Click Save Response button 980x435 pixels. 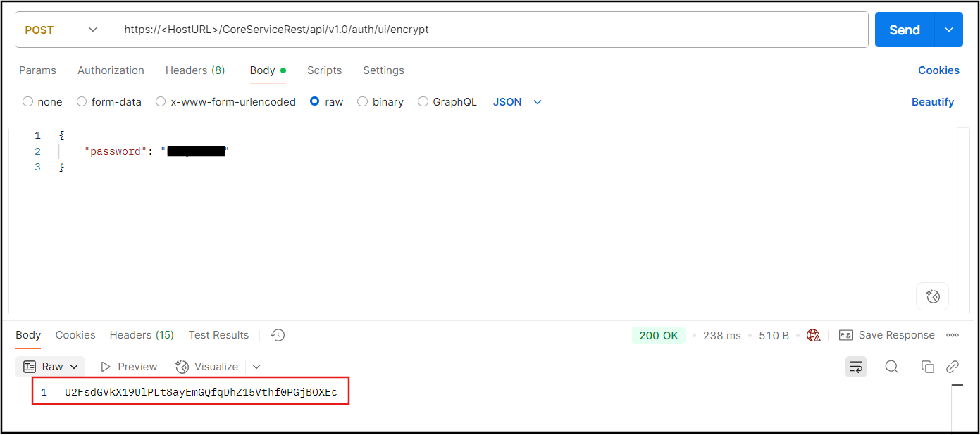click(888, 335)
